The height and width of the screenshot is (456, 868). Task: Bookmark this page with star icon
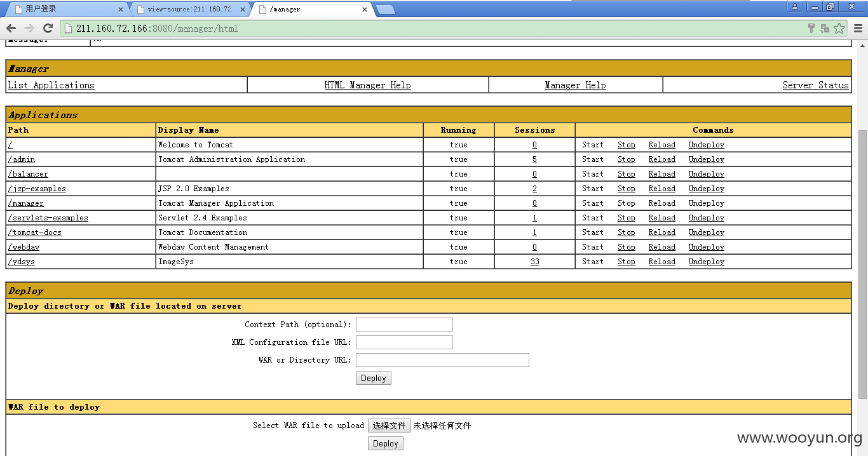pos(839,28)
